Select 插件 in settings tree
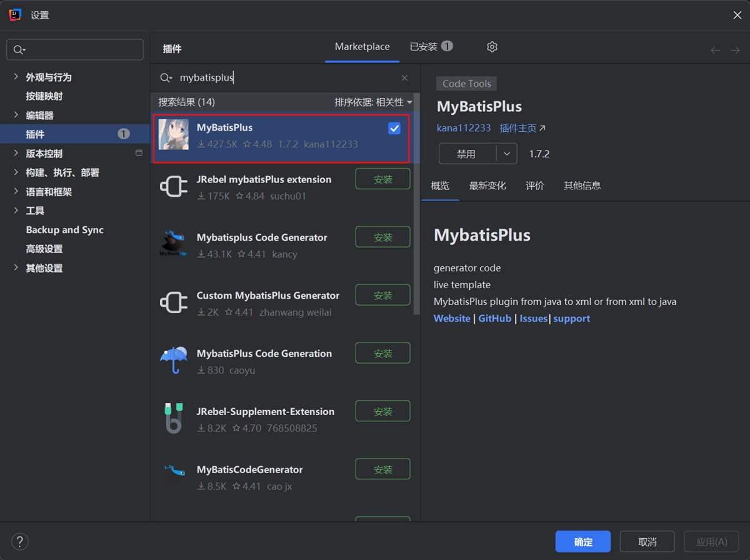 [x=75, y=134]
